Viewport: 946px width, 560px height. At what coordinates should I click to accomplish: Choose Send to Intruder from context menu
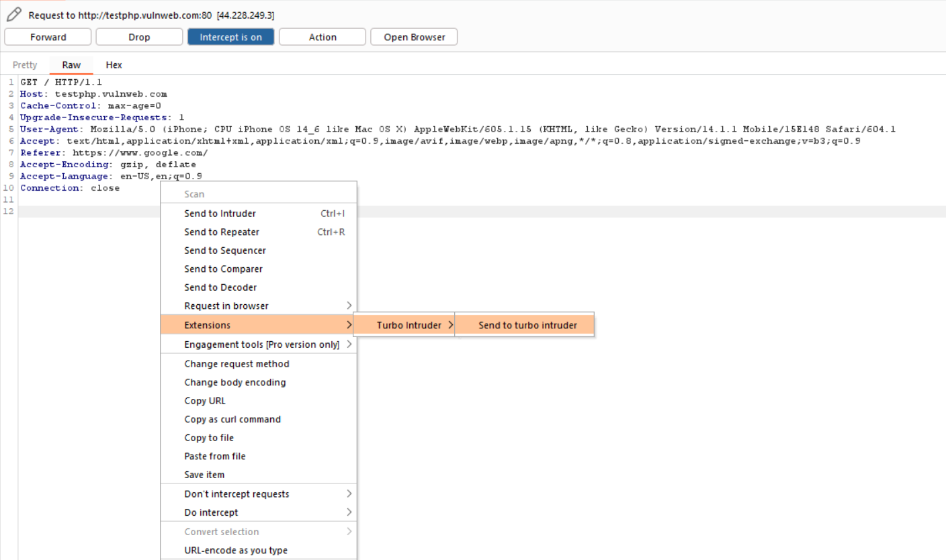pos(220,214)
